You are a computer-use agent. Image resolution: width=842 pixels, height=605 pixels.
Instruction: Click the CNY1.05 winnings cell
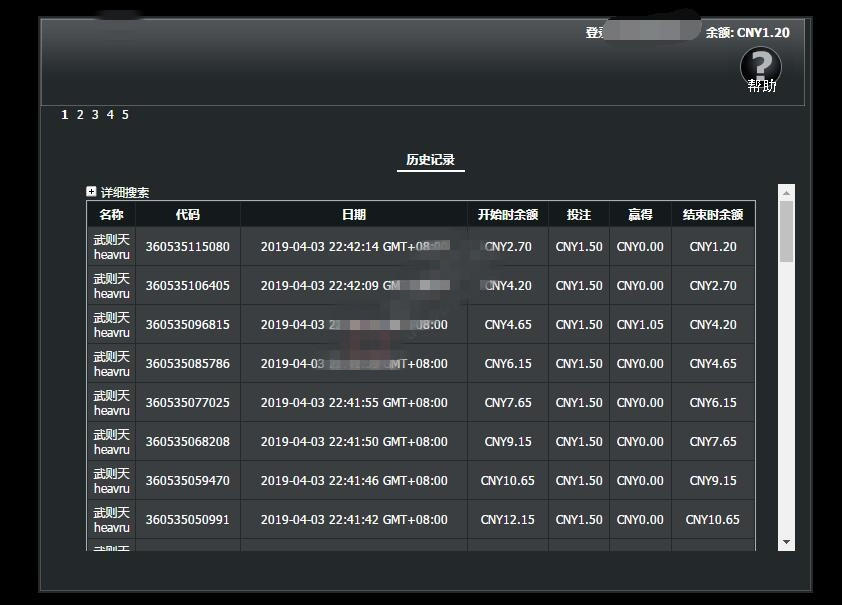pyautogui.click(x=640, y=325)
